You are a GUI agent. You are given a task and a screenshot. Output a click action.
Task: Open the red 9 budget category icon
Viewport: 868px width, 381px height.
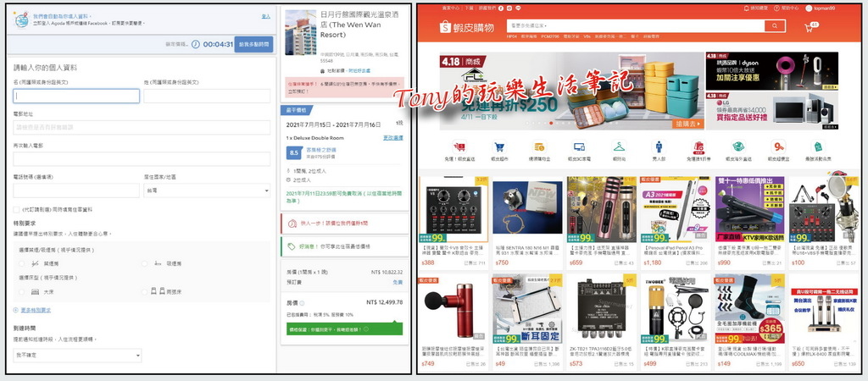(x=778, y=147)
